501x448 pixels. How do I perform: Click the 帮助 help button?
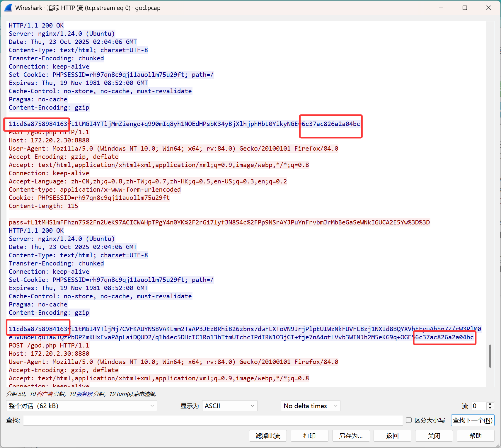[x=476, y=436]
